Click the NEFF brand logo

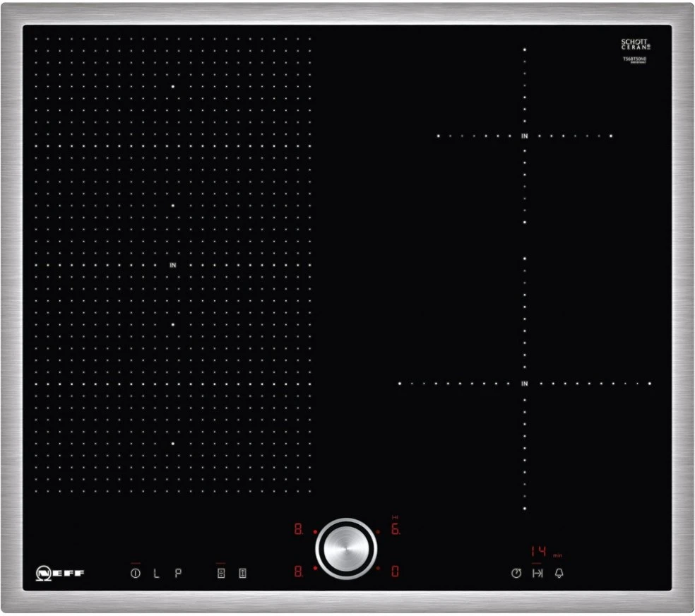click(60, 572)
